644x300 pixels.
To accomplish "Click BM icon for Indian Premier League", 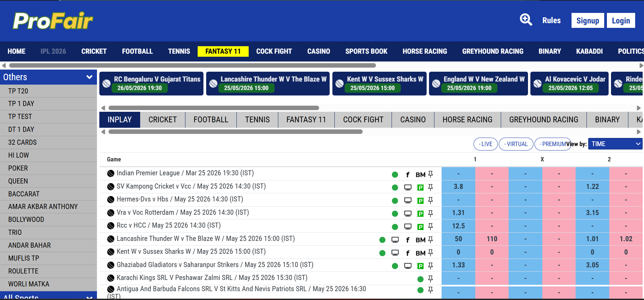I will coord(420,175).
